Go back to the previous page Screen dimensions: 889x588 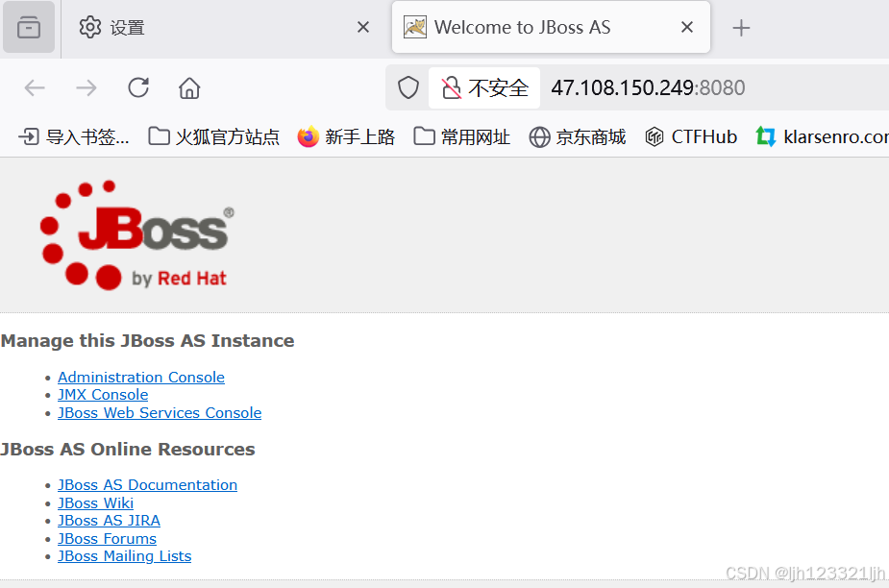tap(36, 87)
